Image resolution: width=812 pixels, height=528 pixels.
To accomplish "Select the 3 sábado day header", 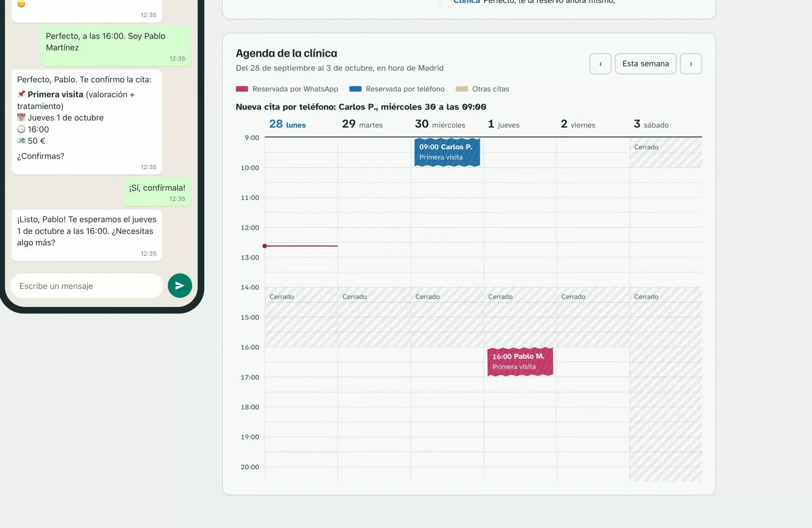I will 651,124.
